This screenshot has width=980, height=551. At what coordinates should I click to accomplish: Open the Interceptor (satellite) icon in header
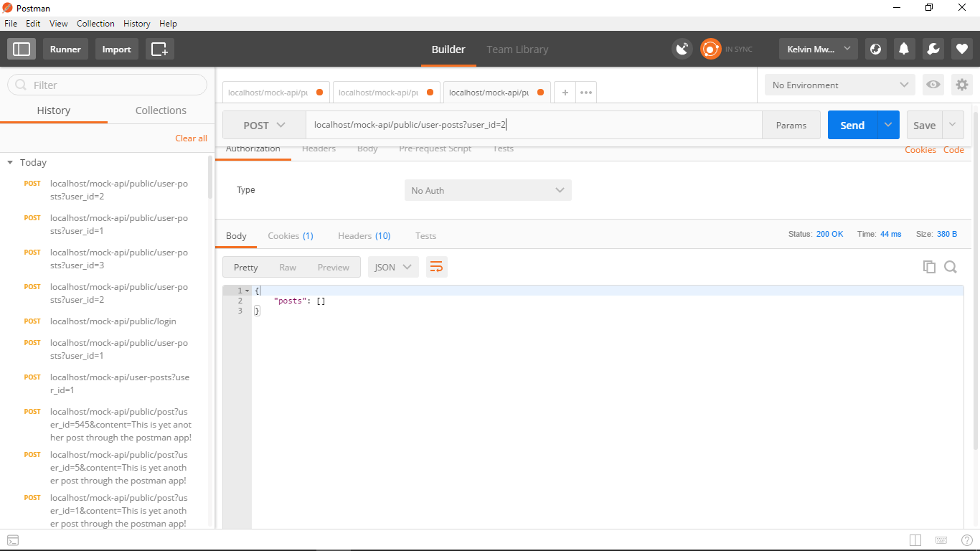click(681, 48)
